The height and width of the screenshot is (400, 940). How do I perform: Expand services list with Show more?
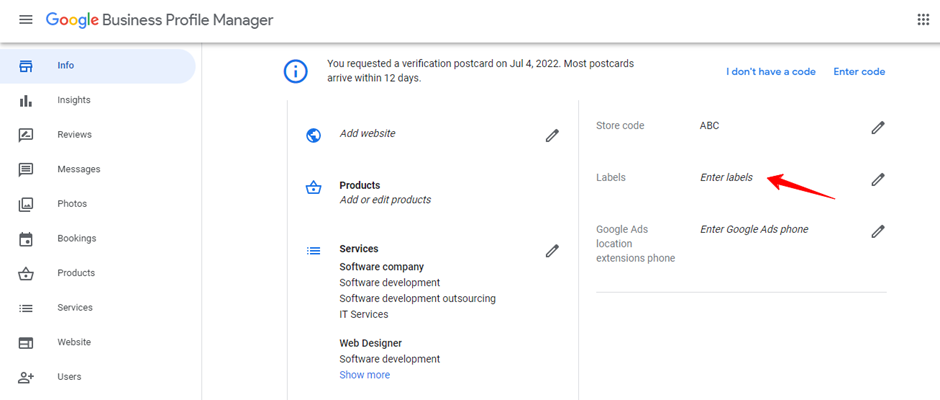click(x=364, y=375)
